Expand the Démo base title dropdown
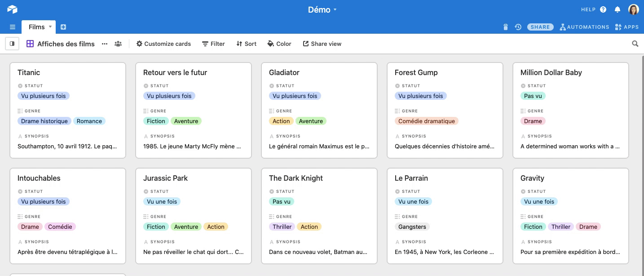644x276 pixels. 322,9
